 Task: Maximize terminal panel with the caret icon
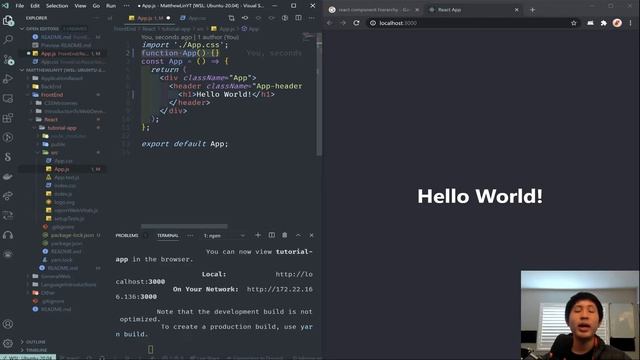click(298, 235)
